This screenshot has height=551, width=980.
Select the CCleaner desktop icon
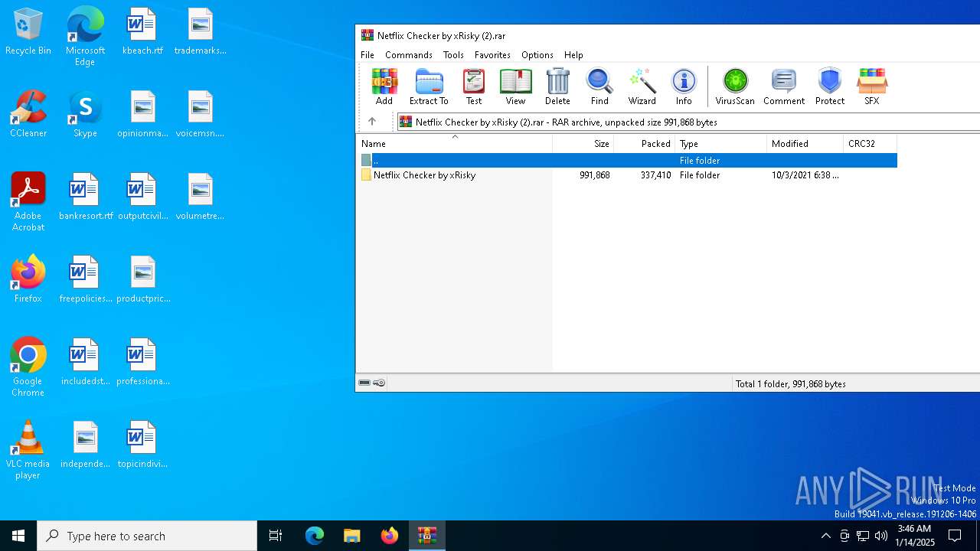click(x=28, y=115)
